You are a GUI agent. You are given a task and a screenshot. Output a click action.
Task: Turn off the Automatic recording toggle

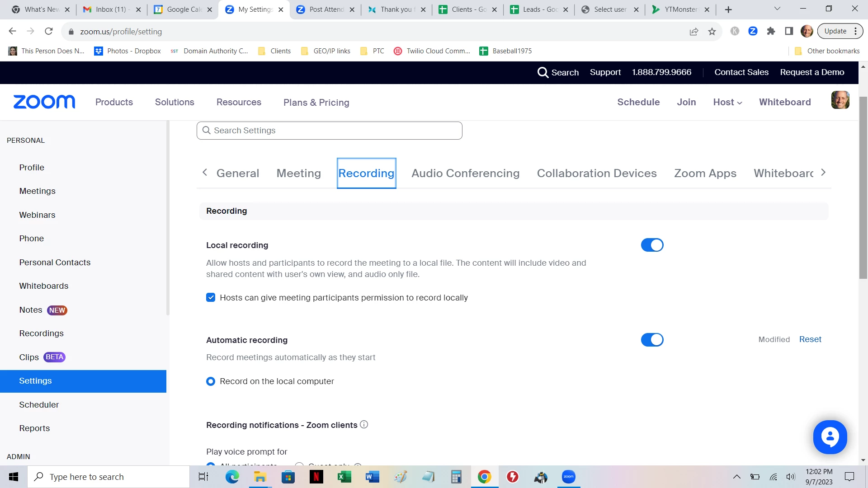pos(652,340)
